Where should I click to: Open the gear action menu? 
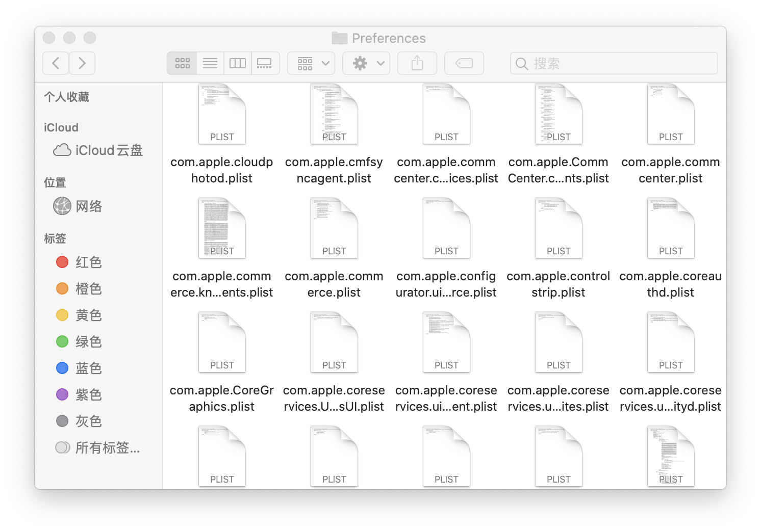click(x=366, y=63)
